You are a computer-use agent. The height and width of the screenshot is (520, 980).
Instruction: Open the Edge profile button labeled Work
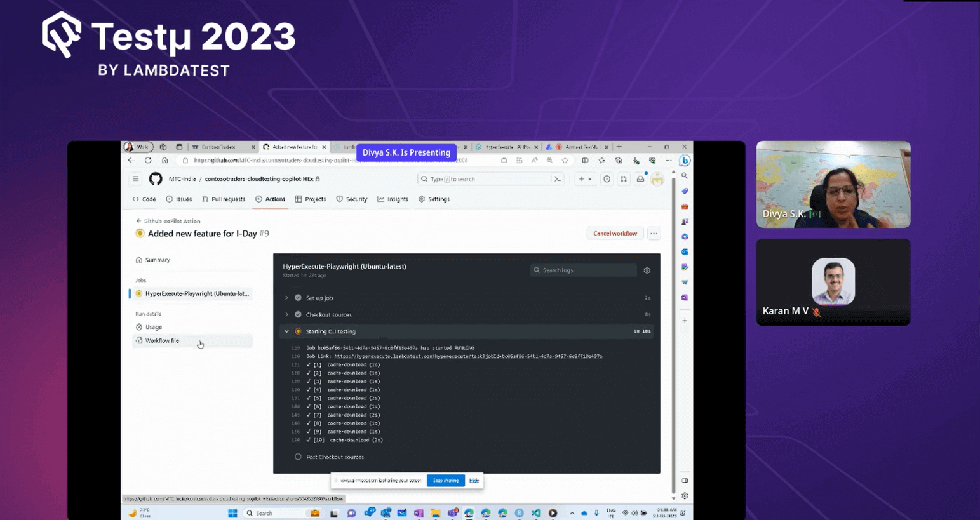(x=137, y=147)
